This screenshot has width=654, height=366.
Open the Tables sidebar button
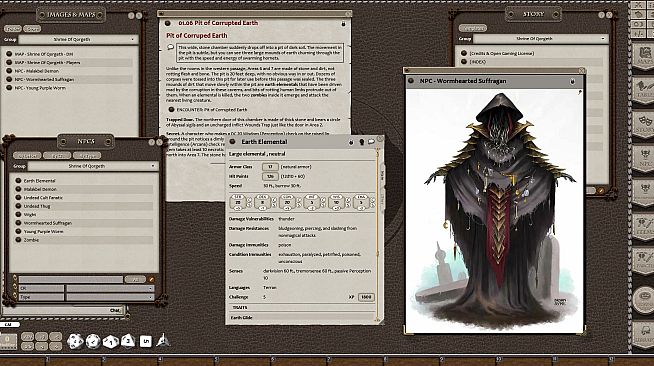644,90
